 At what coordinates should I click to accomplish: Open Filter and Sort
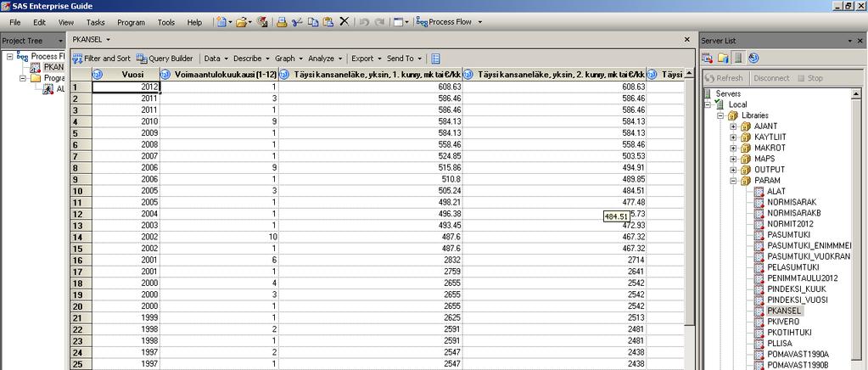(x=101, y=59)
